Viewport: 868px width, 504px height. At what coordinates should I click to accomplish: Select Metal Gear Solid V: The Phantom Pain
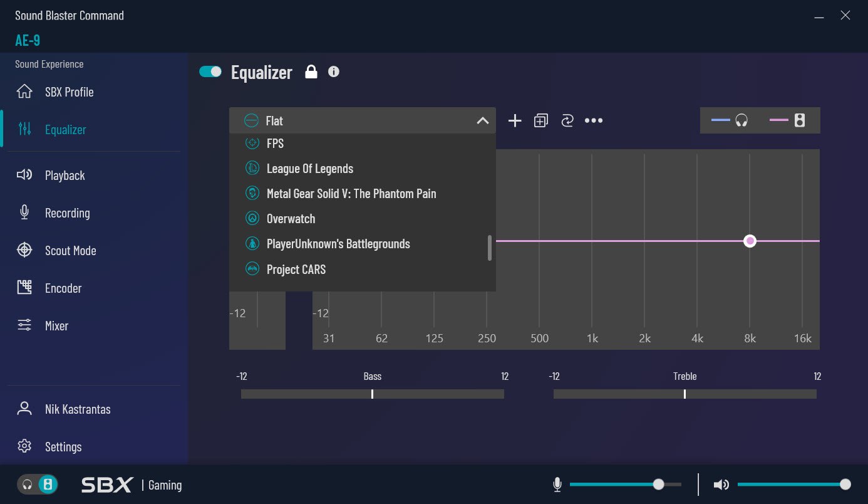[x=363, y=193]
